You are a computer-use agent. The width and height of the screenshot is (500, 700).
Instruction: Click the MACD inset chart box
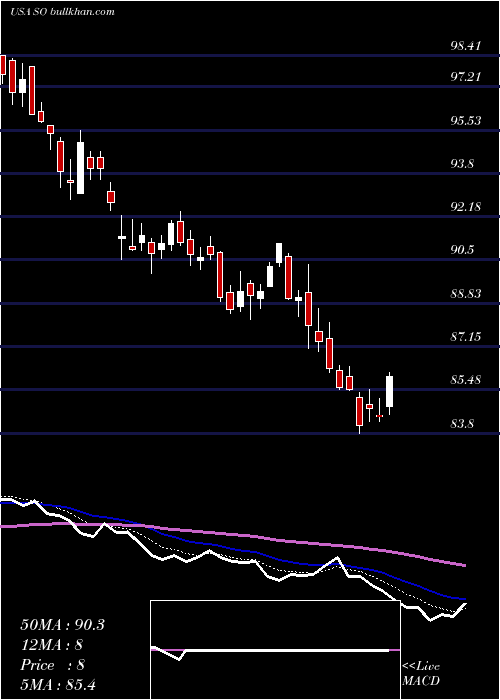click(275, 650)
